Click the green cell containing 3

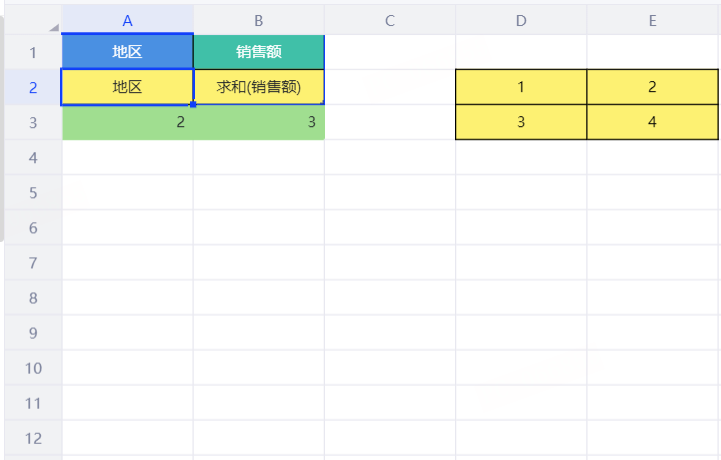(x=258, y=123)
